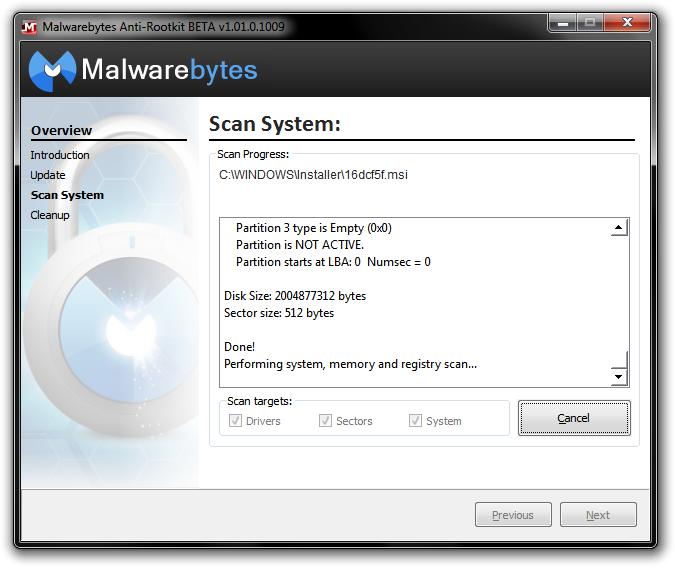
Task: Click the Malwarebytes logo in header
Action: [x=143, y=71]
